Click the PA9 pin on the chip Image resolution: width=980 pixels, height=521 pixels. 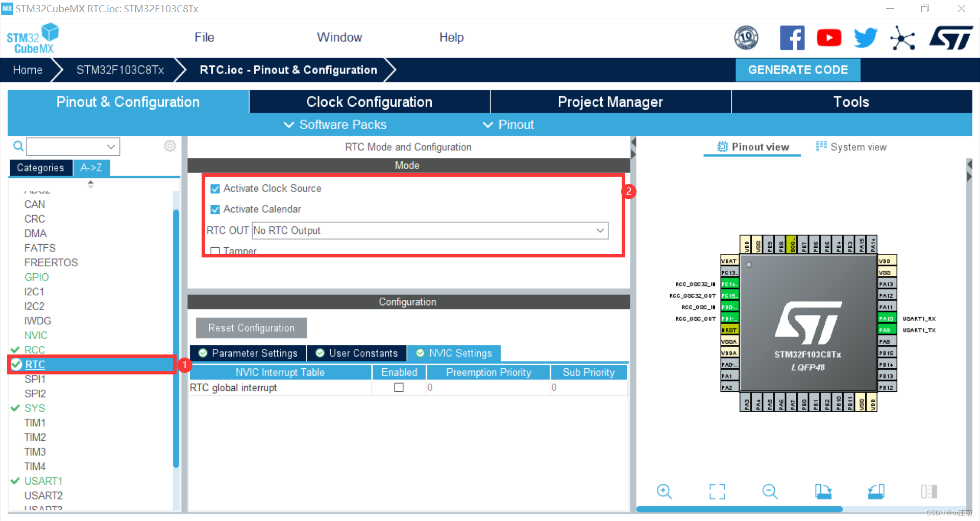(887, 330)
